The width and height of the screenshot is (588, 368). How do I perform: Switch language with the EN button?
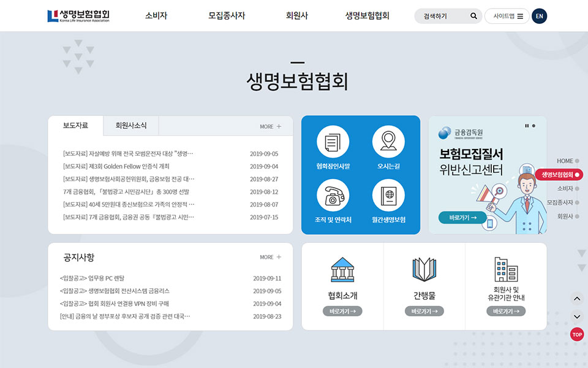(539, 17)
